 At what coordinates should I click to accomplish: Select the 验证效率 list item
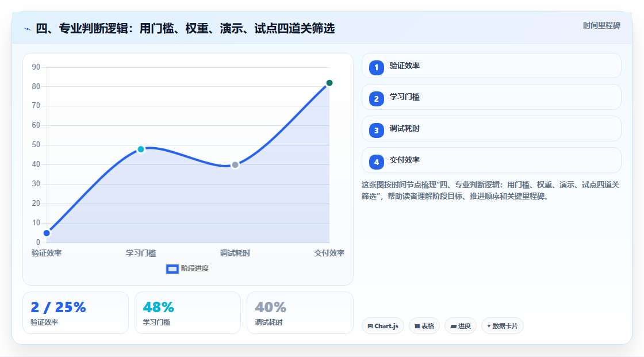click(x=491, y=66)
